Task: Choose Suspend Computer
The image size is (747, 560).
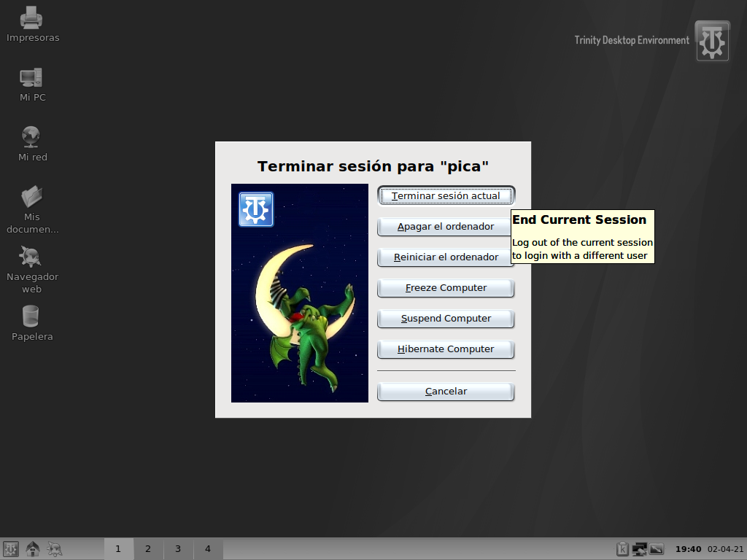Action: 446,319
